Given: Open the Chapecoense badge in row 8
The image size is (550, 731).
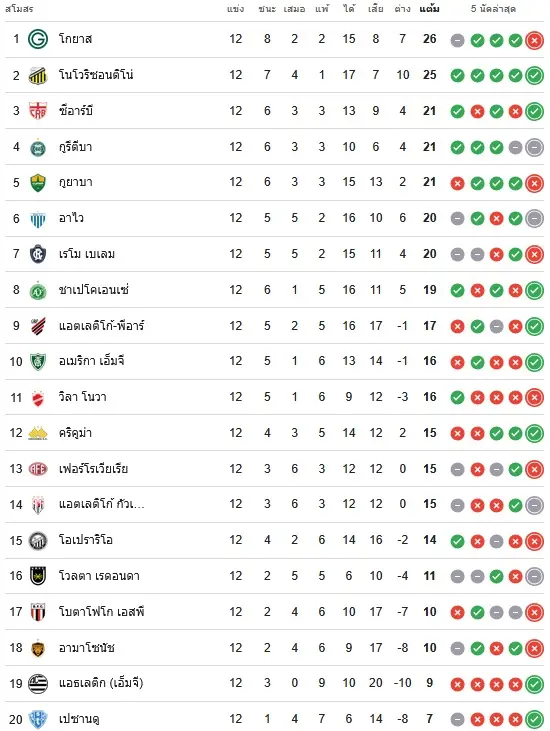Looking at the screenshot, I should click(38, 290).
